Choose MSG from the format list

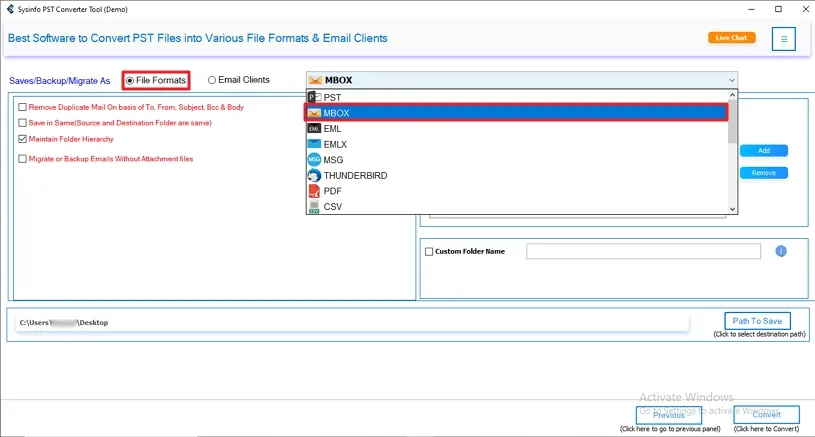pos(517,160)
